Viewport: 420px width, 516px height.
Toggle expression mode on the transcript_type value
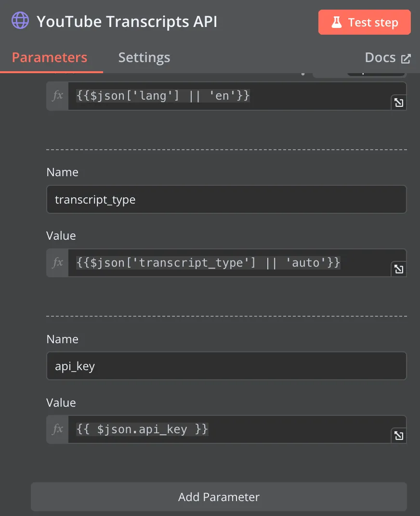(57, 263)
